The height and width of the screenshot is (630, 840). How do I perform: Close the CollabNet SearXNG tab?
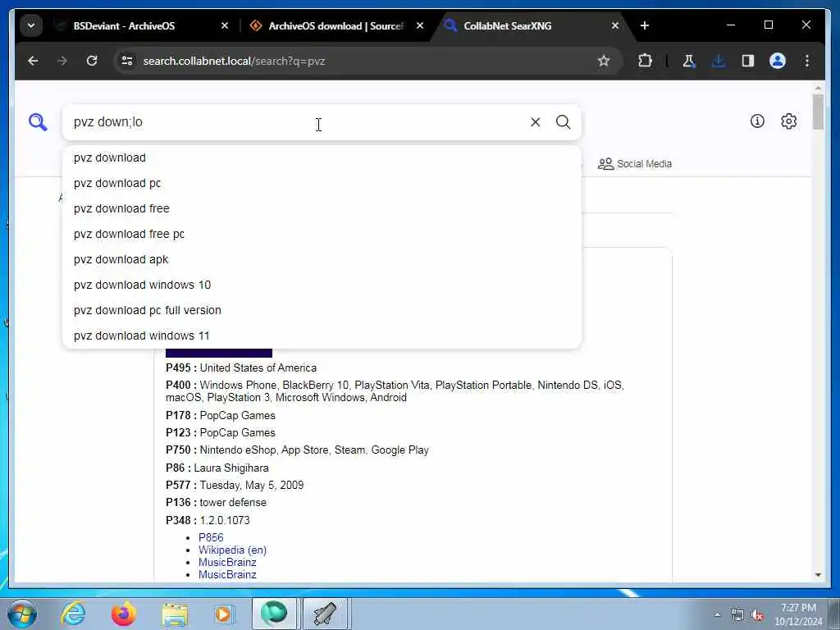(615, 25)
